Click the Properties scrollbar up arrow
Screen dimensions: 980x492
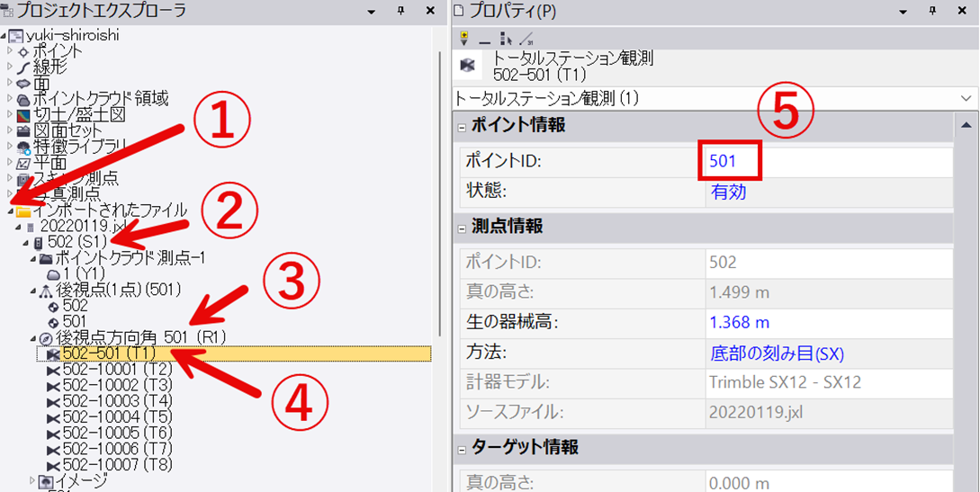point(967,126)
